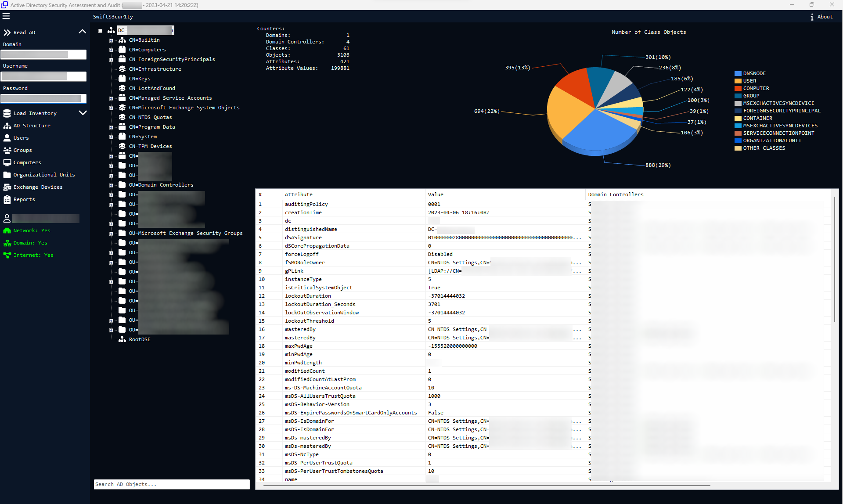Click the CN=Computers container icon
Viewport: 843px width, 504px height.
[122, 50]
